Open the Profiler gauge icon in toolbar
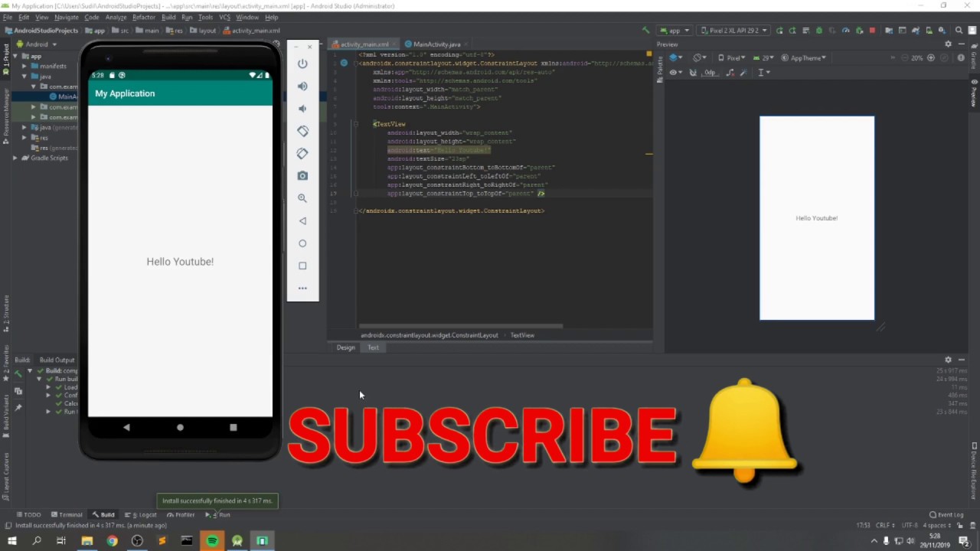 (845, 31)
